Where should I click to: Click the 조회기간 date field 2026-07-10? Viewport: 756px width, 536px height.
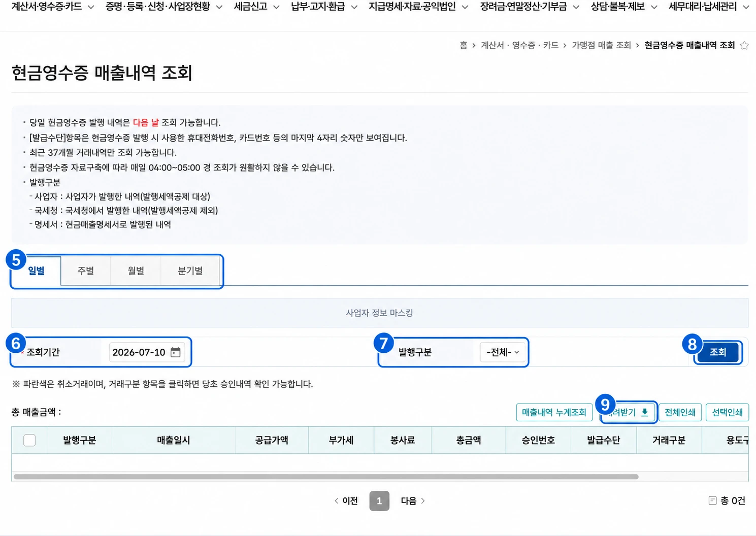click(147, 352)
